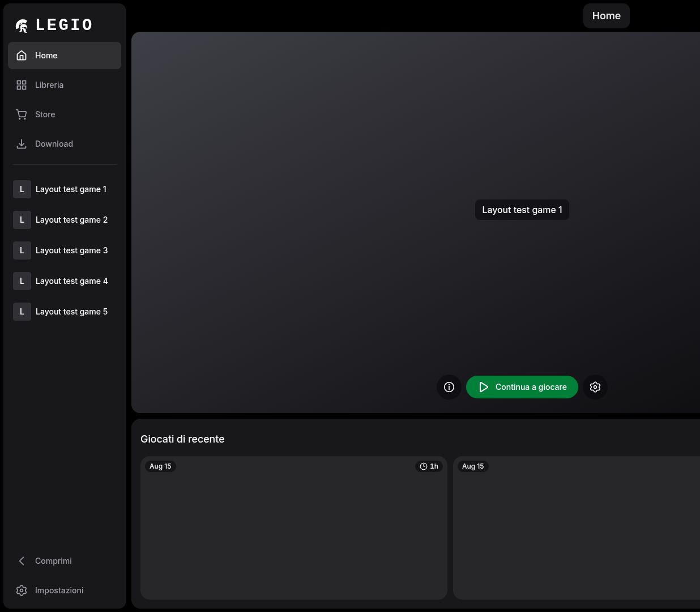Click Aug 15 date on first card
This screenshot has height=612, width=700.
coord(160,466)
